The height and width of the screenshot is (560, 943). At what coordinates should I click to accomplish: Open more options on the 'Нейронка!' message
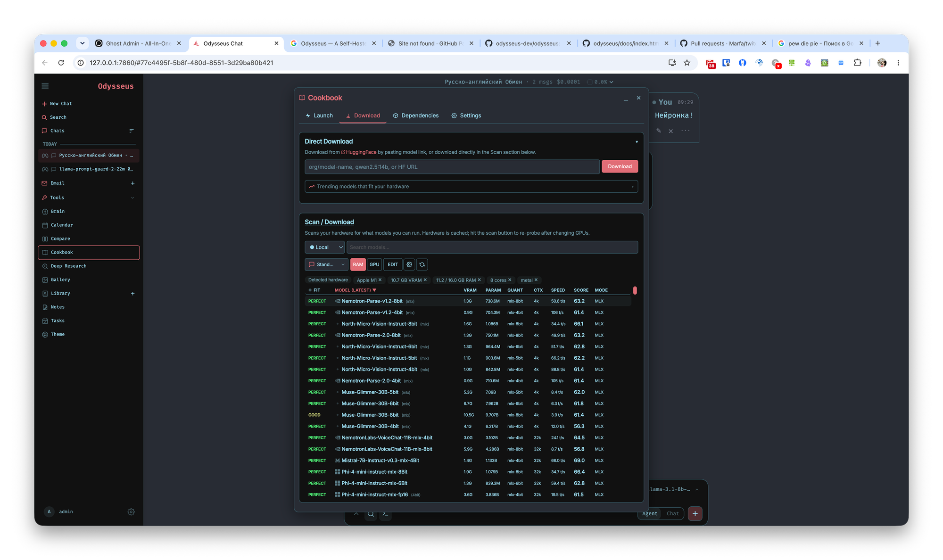(686, 131)
